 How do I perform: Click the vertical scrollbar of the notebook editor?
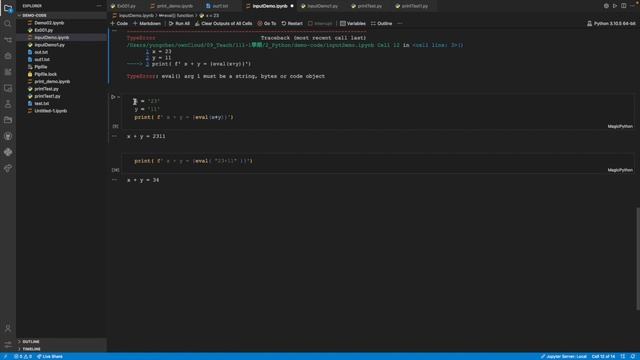[x=638, y=259]
